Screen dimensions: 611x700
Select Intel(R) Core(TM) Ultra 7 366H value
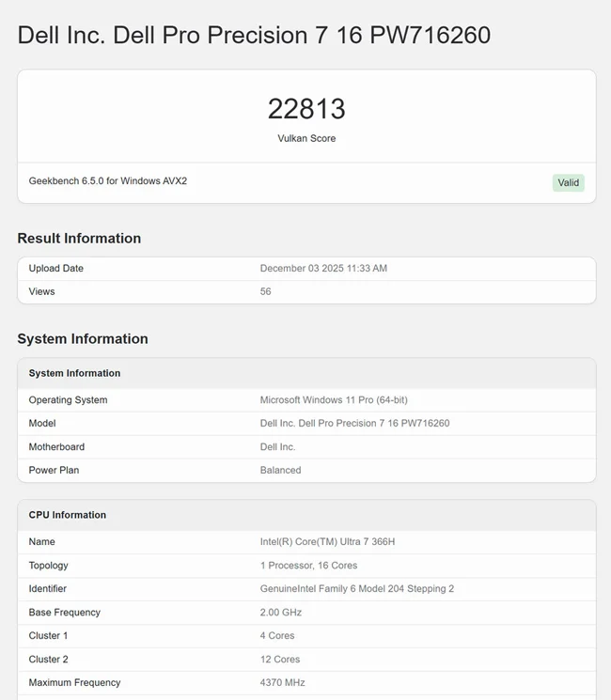click(327, 541)
